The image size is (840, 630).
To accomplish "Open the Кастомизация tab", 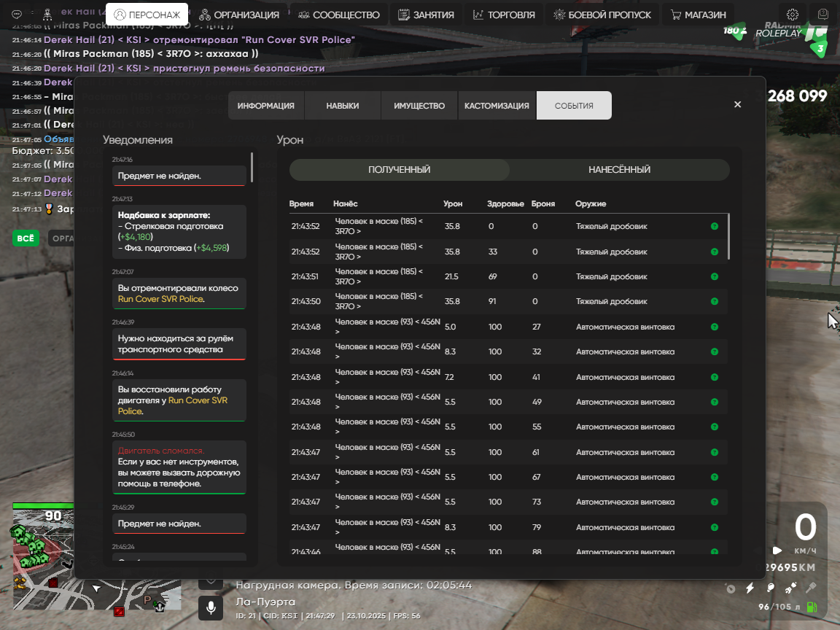I will point(497,106).
